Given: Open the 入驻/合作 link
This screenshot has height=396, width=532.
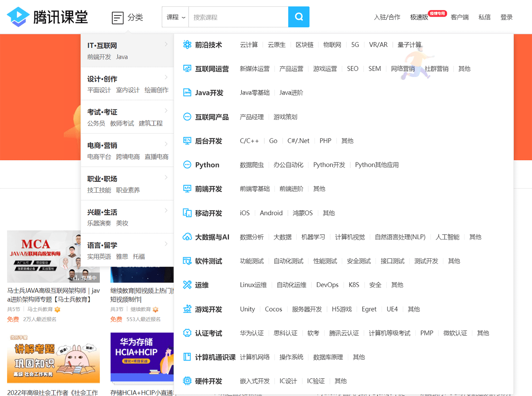Looking at the screenshot, I should point(387,17).
